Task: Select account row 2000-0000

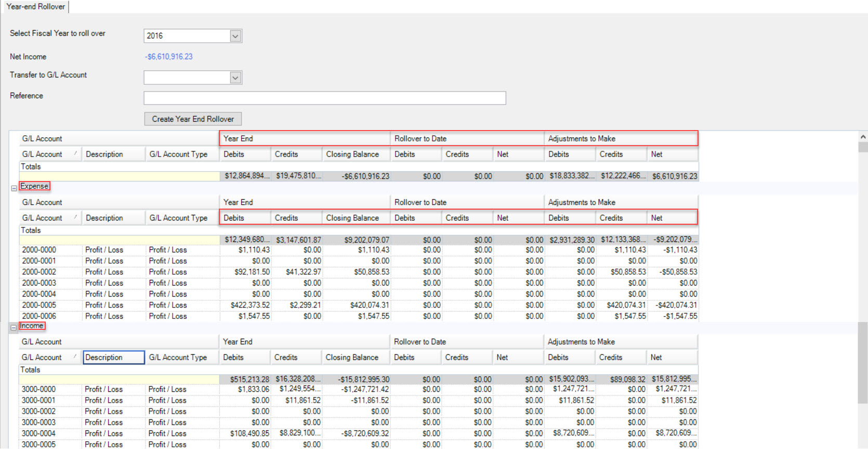Action: pos(359,250)
